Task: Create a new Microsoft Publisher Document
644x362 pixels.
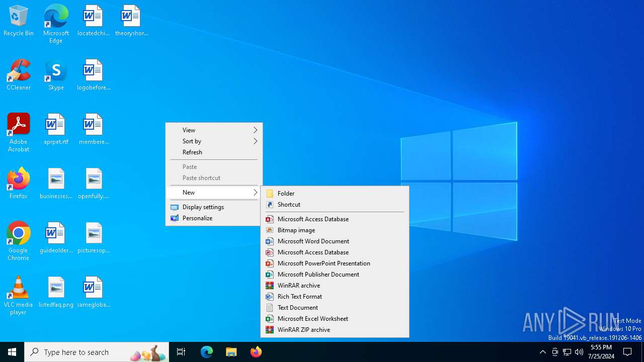Action: [335, 275]
